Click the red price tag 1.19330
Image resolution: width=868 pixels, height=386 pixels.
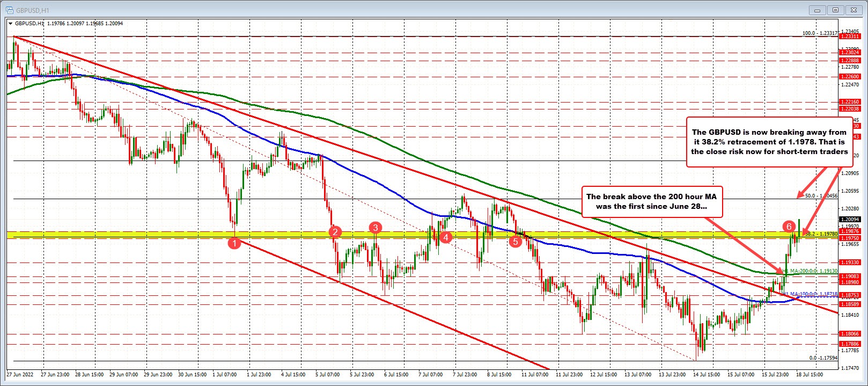(850, 262)
